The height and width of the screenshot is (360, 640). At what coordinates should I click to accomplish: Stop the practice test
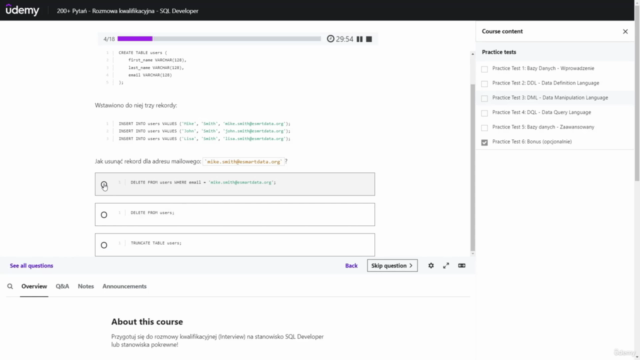coord(369,39)
